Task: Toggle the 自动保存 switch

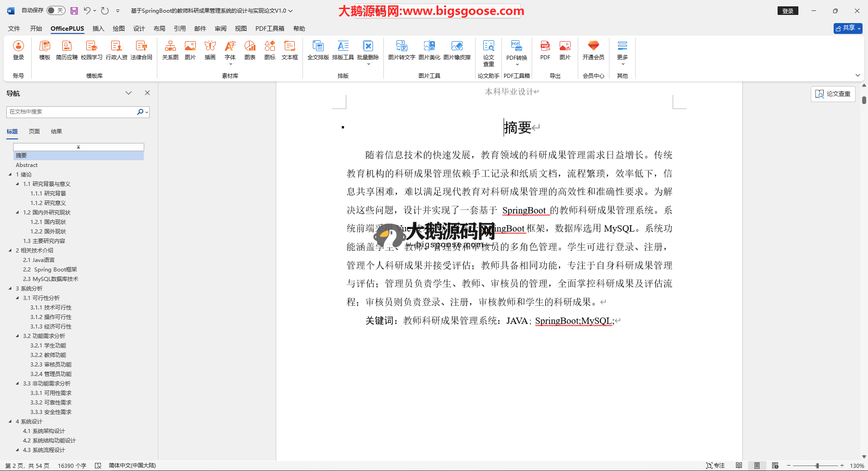Action: tap(56, 10)
